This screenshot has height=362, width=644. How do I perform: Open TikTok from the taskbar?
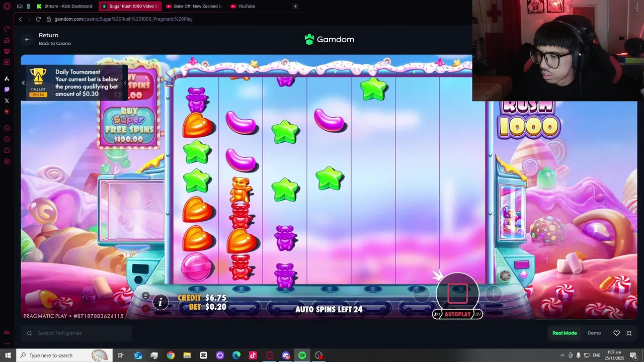(253, 355)
